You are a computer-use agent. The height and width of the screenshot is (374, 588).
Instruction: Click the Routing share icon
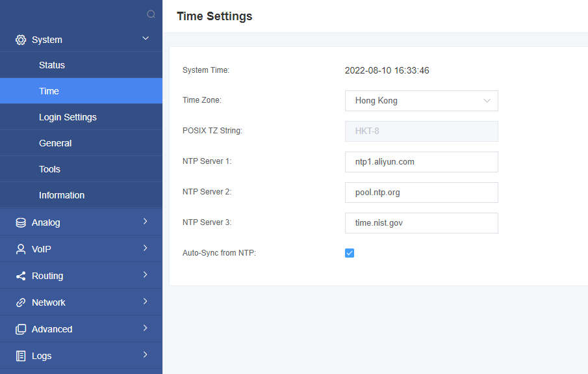pyautogui.click(x=21, y=276)
